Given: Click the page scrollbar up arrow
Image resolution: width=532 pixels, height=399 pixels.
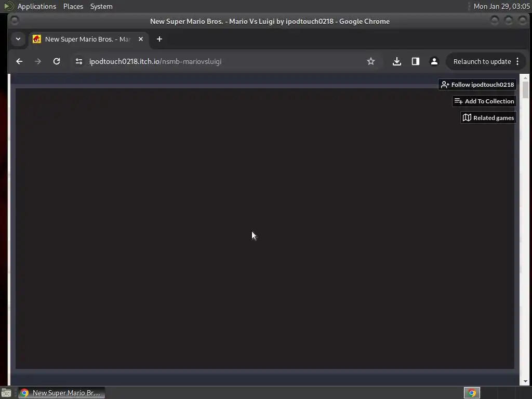Looking at the screenshot, I should [x=525, y=78].
